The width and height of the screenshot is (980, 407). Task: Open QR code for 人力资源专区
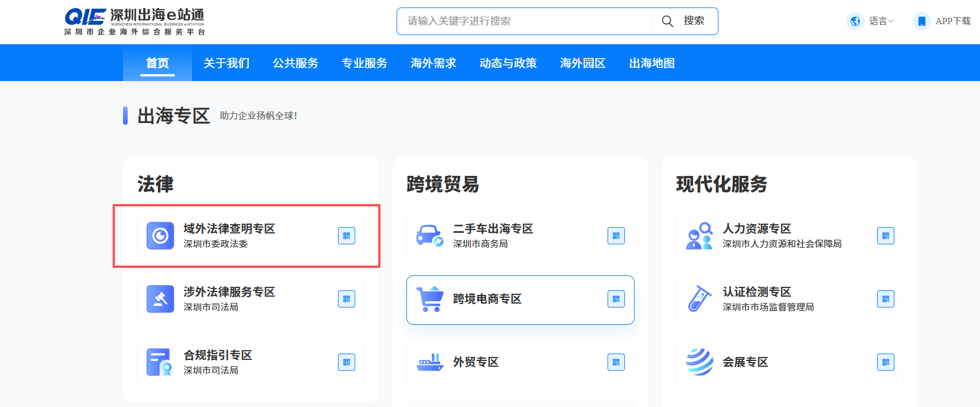(885, 236)
